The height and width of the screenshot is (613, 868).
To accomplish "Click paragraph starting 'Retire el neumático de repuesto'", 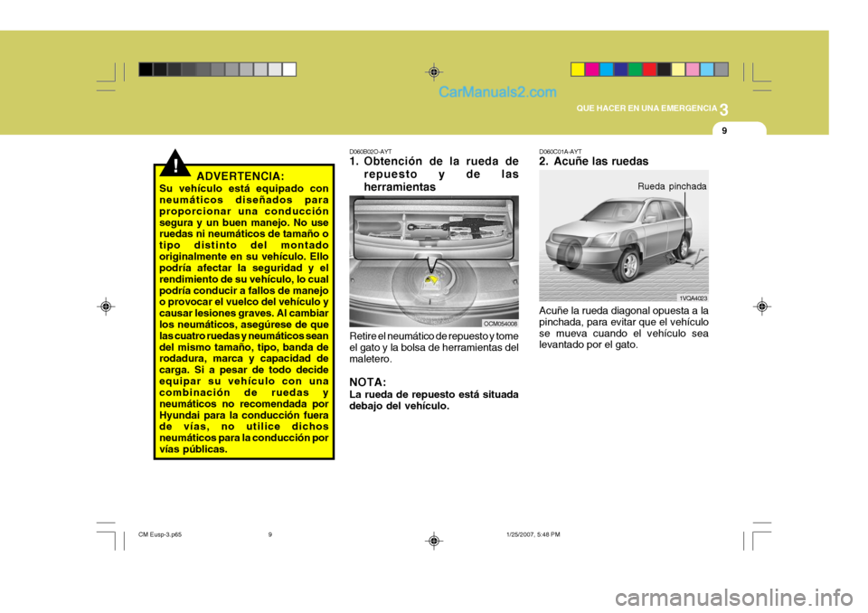I will 434,347.
